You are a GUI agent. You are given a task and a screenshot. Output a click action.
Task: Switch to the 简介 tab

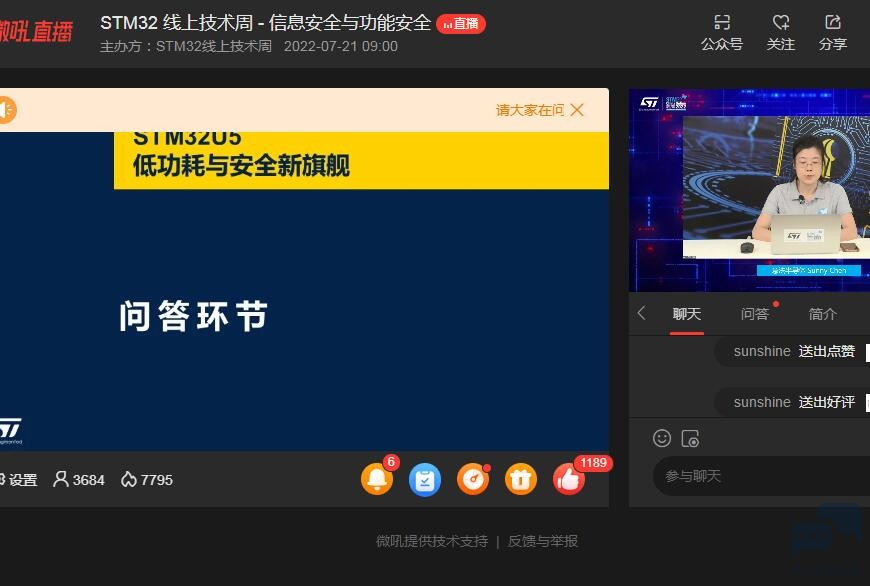(822, 314)
